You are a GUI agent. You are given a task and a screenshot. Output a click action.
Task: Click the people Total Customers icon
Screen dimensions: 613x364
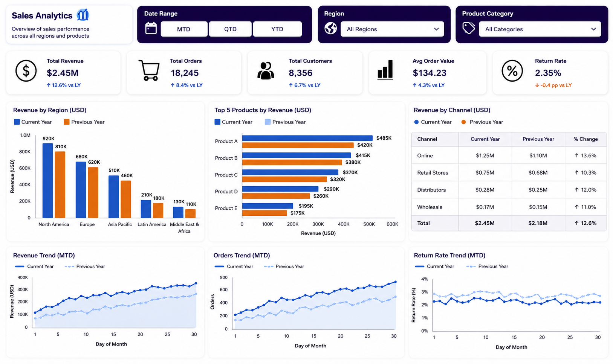tap(266, 70)
